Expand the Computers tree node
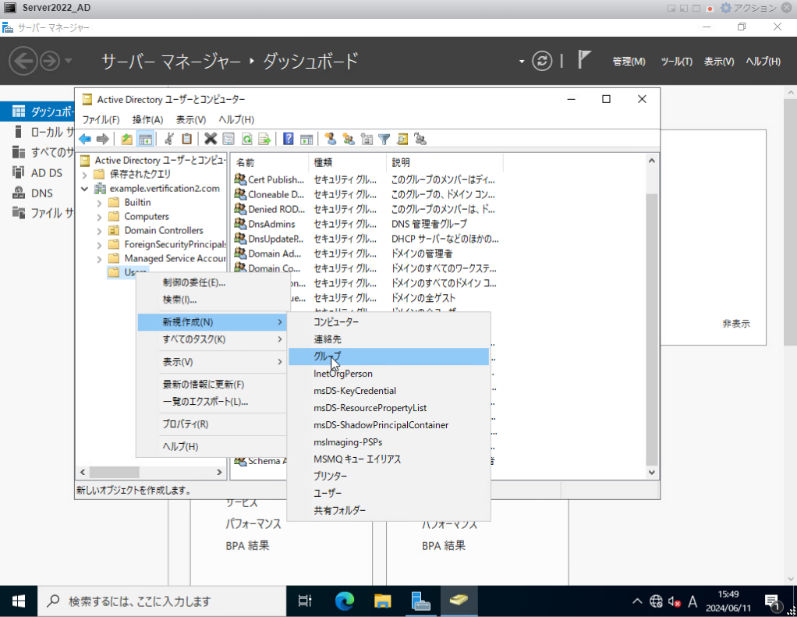 [99, 217]
